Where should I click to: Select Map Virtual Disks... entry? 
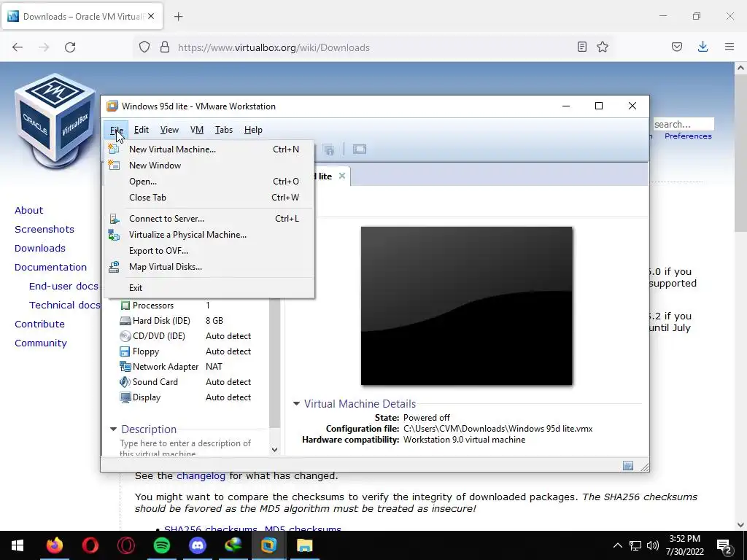click(x=209, y=267)
